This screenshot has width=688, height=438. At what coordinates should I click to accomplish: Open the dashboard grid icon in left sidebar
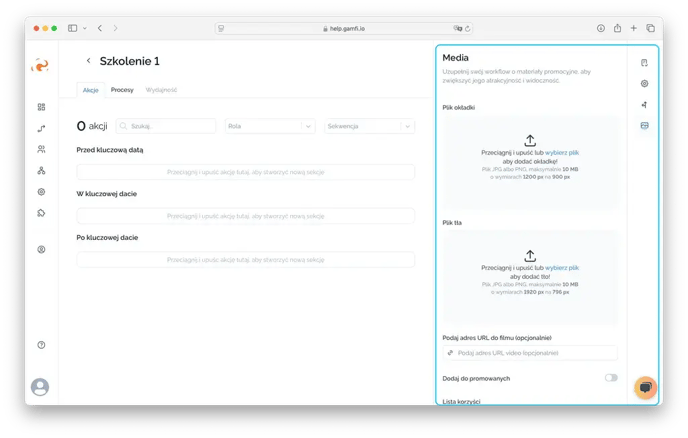pyautogui.click(x=41, y=107)
